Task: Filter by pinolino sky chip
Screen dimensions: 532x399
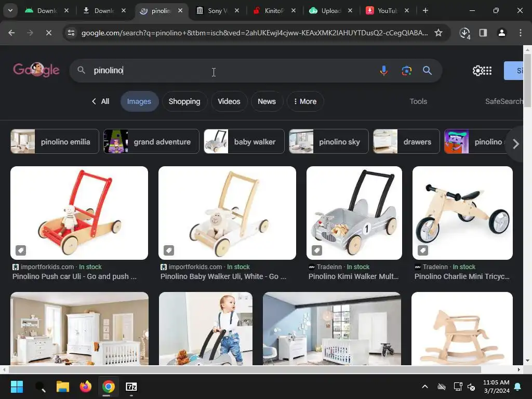Action: click(328, 141)
